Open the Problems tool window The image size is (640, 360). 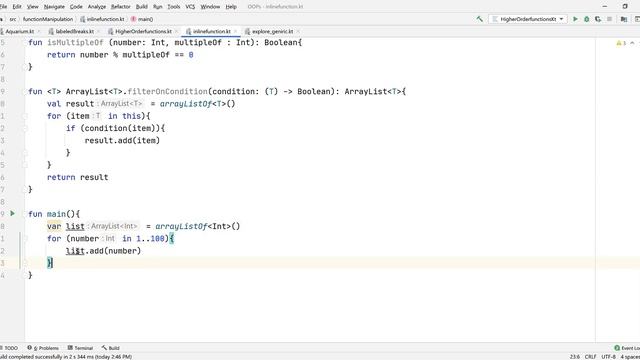pos(43,348)
